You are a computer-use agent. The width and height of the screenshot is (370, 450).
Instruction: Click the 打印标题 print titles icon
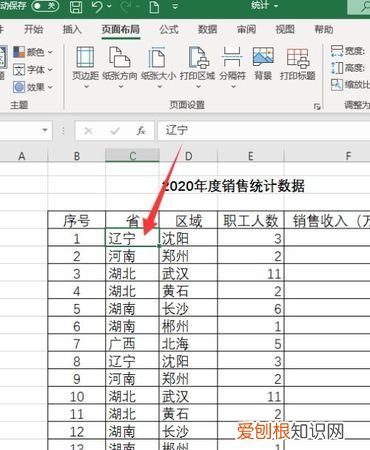click(x=298, y=57)
